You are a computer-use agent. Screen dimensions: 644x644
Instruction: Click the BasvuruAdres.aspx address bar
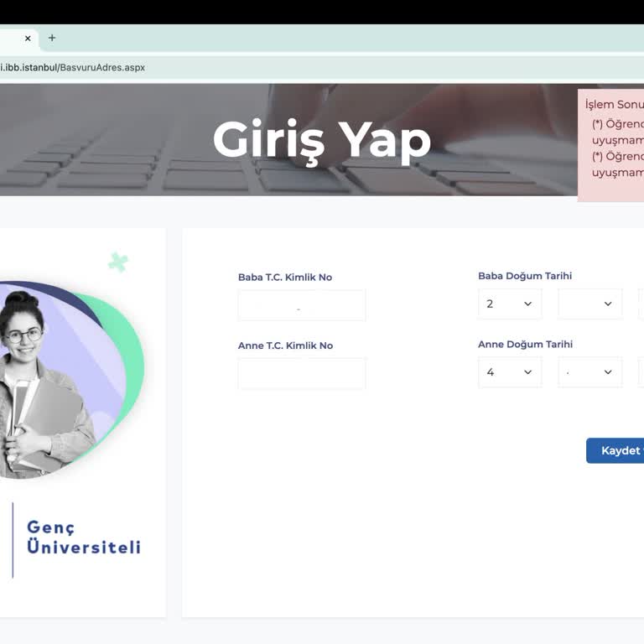[252, 67]
